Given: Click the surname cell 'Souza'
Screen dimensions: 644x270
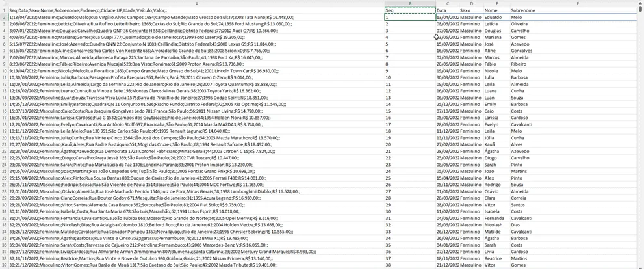Looking at the screenshot, I should pyautogui.click(x=574, y=98).
